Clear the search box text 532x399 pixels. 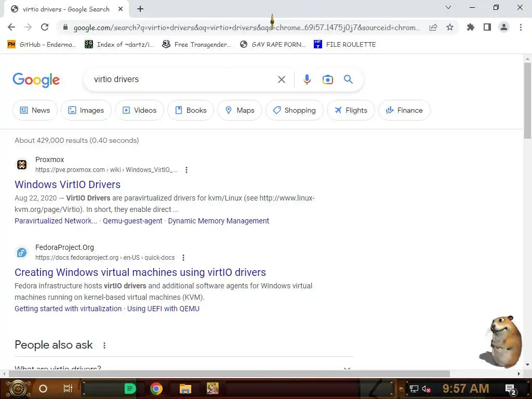(281, 79)
